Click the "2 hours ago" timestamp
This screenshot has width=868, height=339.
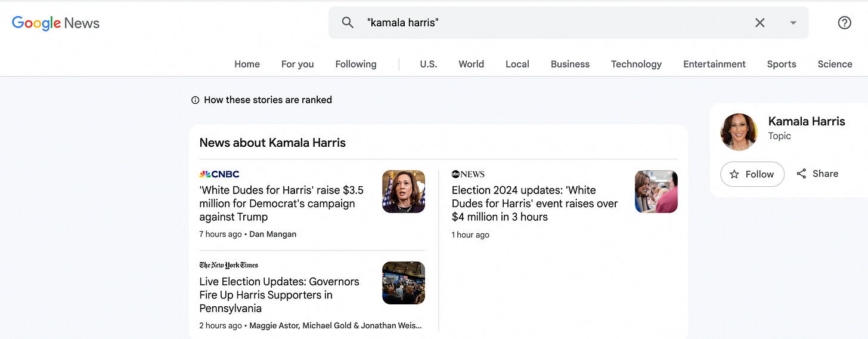point(221,326)
